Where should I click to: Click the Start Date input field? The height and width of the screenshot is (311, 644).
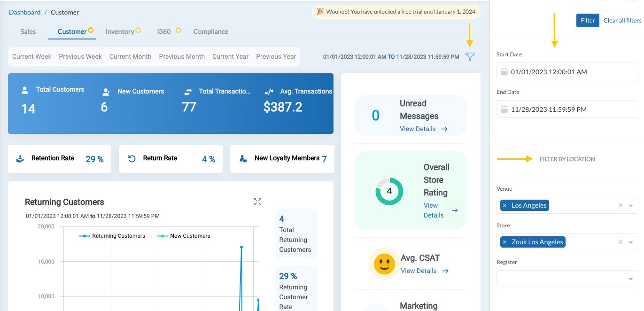[567, 72]
